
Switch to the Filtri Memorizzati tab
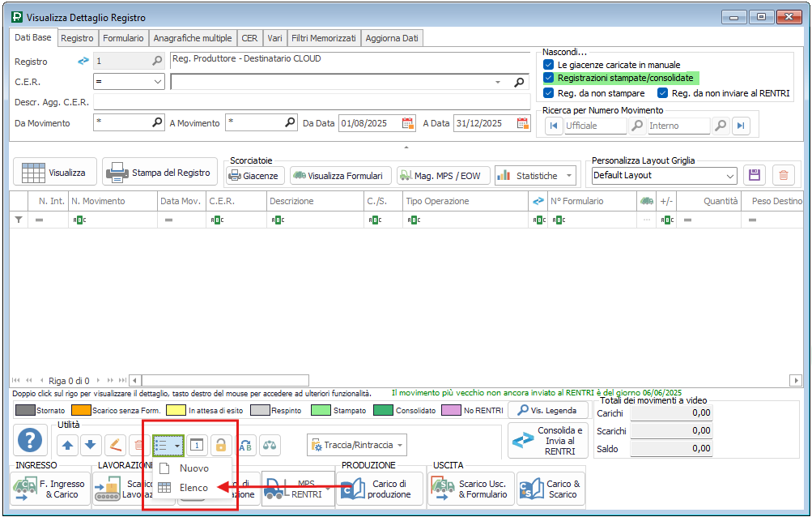(323, 38)
